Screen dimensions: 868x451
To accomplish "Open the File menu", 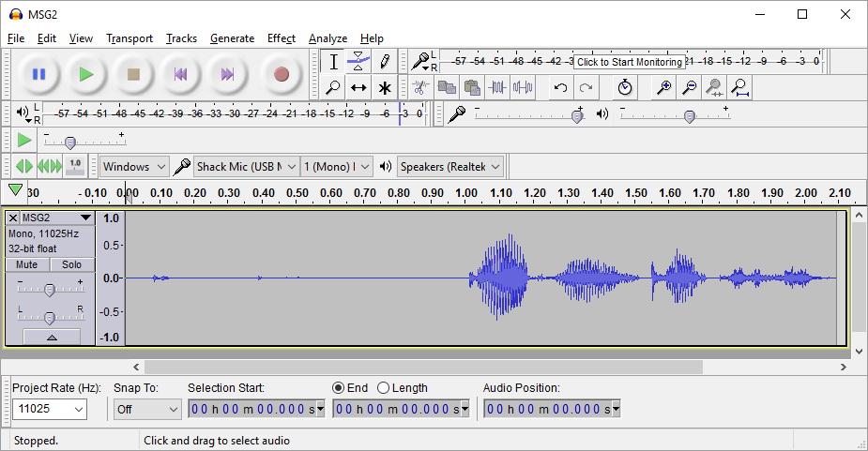I will click(x=16, y=38).
